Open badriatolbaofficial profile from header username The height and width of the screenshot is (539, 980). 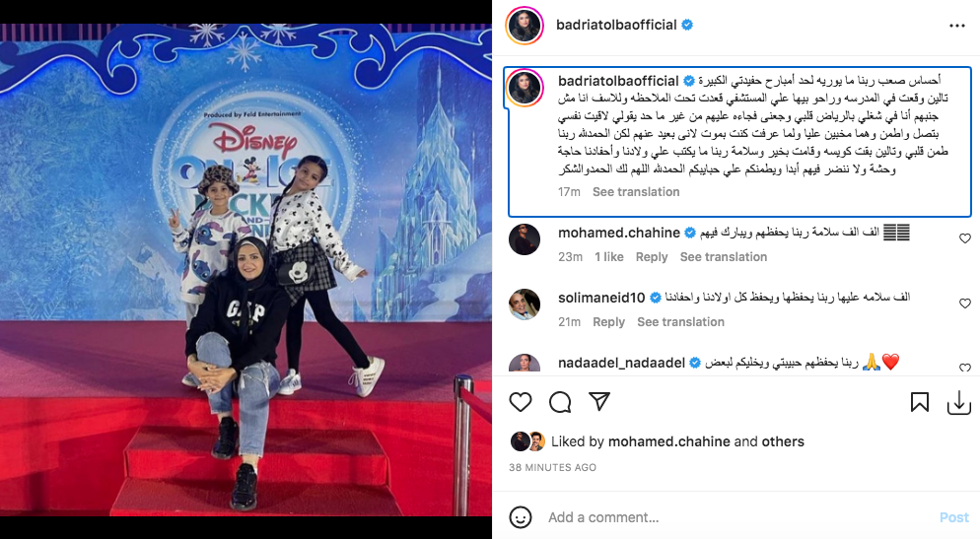[616, 25]
